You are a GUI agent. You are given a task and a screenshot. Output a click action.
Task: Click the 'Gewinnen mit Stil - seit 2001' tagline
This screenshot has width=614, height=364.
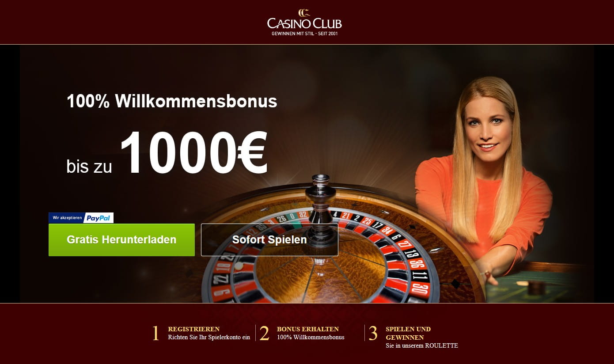click(x=304, y=34)
